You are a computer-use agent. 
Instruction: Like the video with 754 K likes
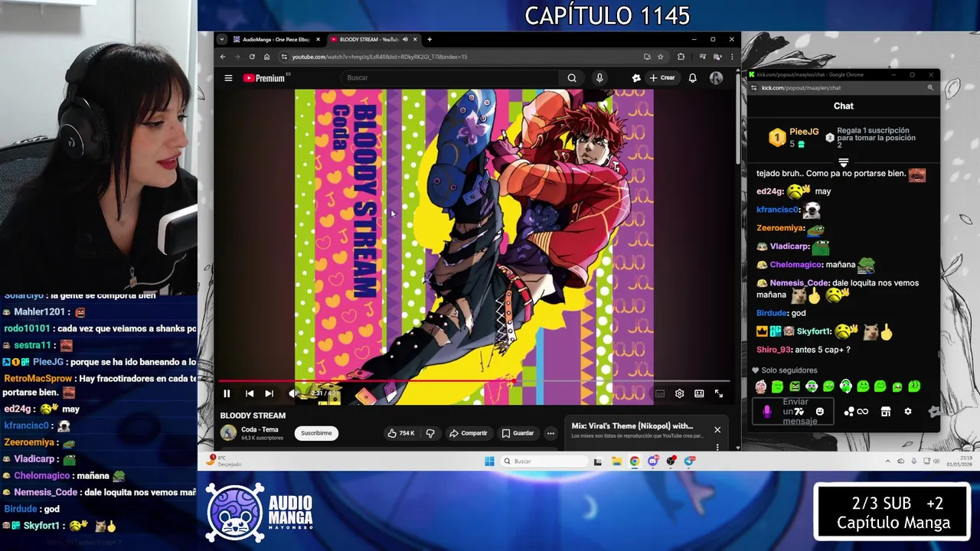(400, 433)
